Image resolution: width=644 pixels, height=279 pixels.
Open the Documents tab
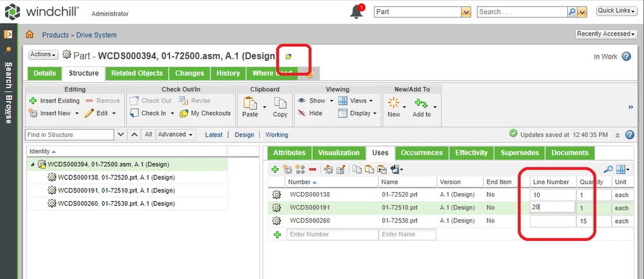coord(570,153)
